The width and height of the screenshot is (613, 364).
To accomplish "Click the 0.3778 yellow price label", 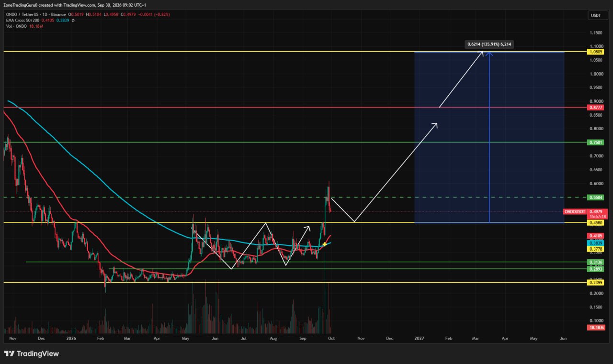I will 595,249.
